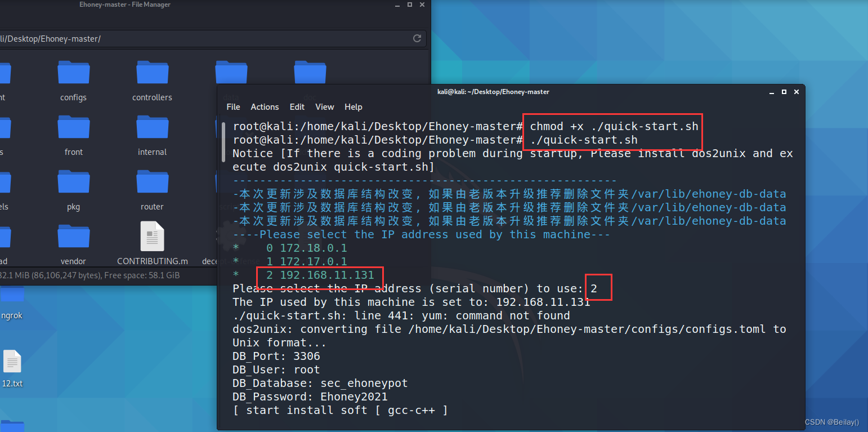Close the File Manager window
868x432 pixels.
pos(422,5)
